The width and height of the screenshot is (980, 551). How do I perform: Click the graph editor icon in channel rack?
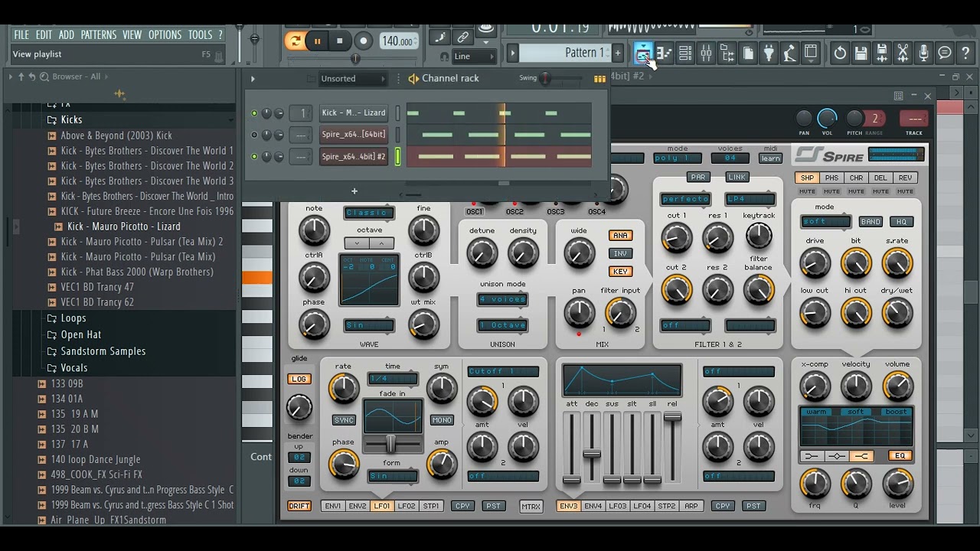tap(599, 78)
